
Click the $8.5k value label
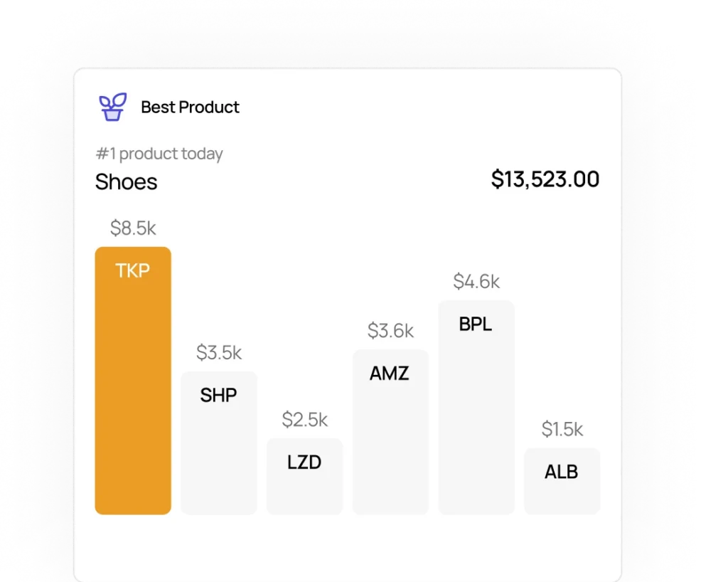coord(133,228)
